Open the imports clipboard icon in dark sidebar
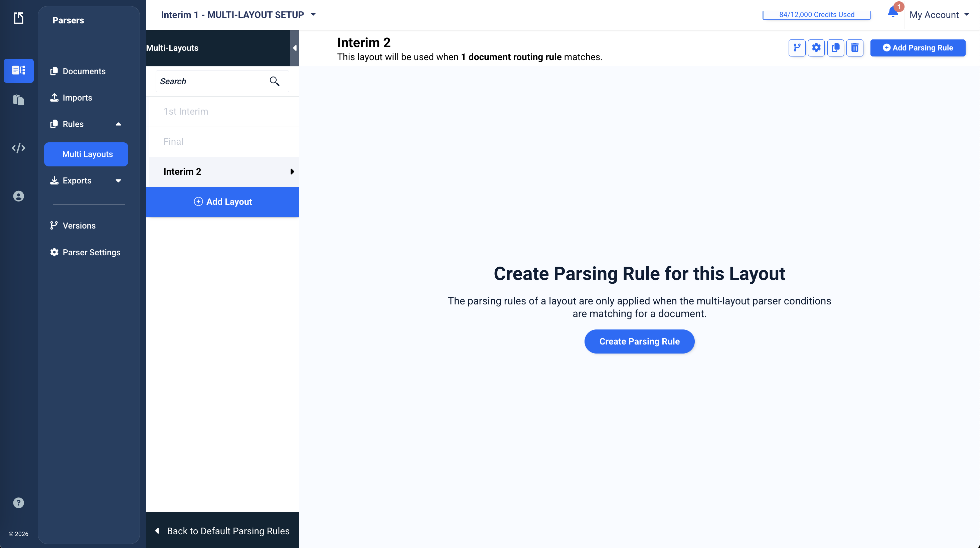 click(x=19, y=100)
